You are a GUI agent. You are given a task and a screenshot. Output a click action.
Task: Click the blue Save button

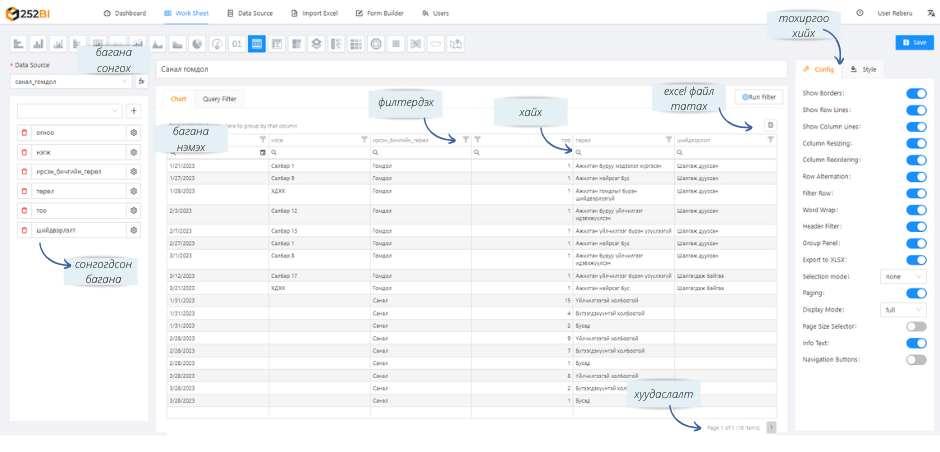pyautogui.click(x=914, y=43)
